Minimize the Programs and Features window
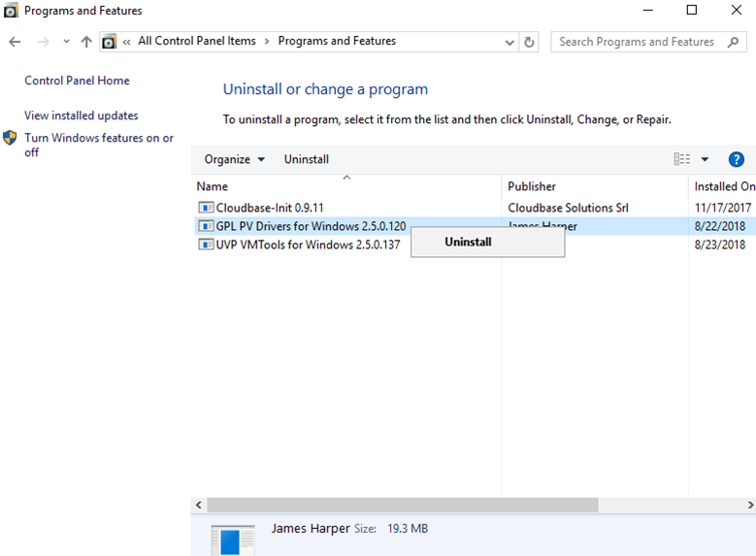 [648, 10]
